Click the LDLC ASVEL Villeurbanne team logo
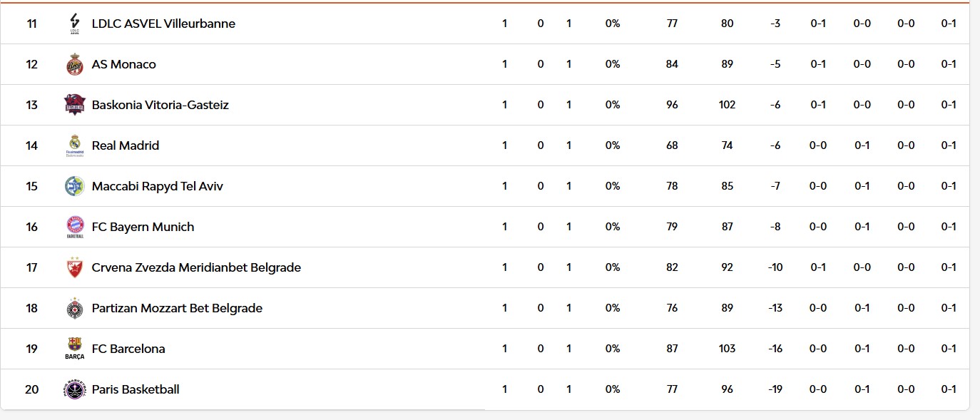Image resolution: width=980 pixels, height=420 pixels. point(75,24)
